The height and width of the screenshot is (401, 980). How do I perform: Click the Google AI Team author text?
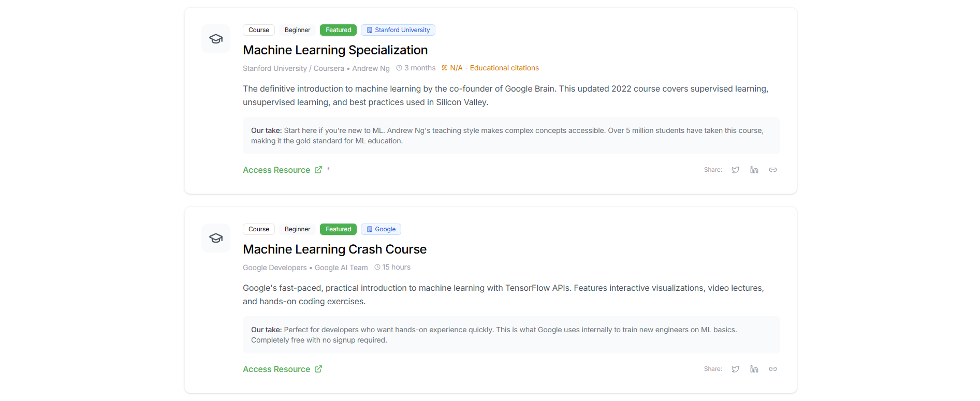[341, 268]
